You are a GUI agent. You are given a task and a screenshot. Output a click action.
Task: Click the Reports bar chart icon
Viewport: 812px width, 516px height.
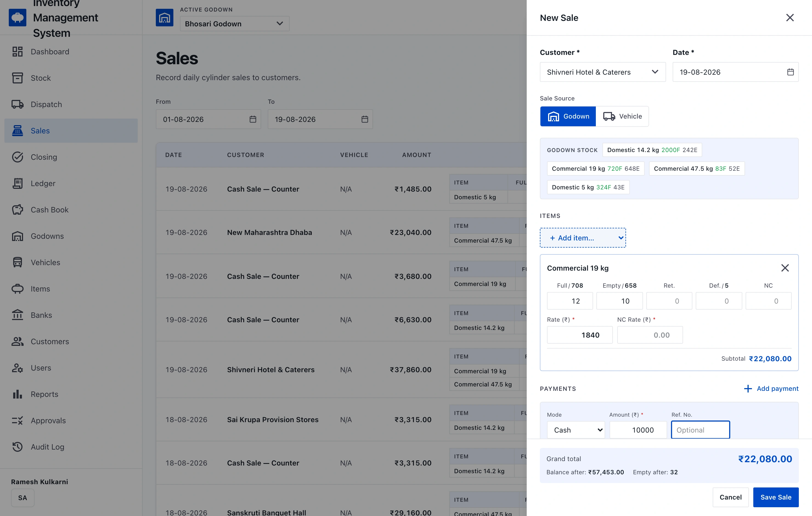point(17,394)
